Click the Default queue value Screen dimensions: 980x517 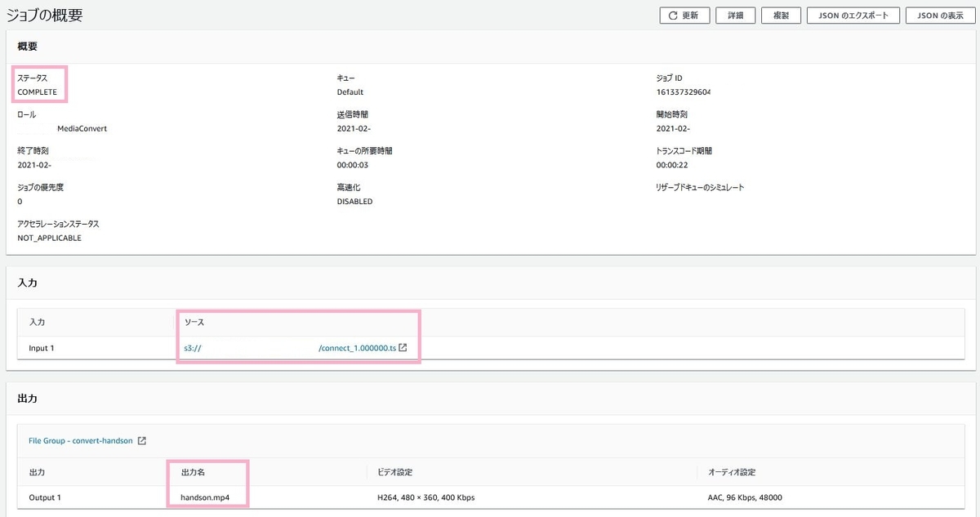click(x=350, y=92)
